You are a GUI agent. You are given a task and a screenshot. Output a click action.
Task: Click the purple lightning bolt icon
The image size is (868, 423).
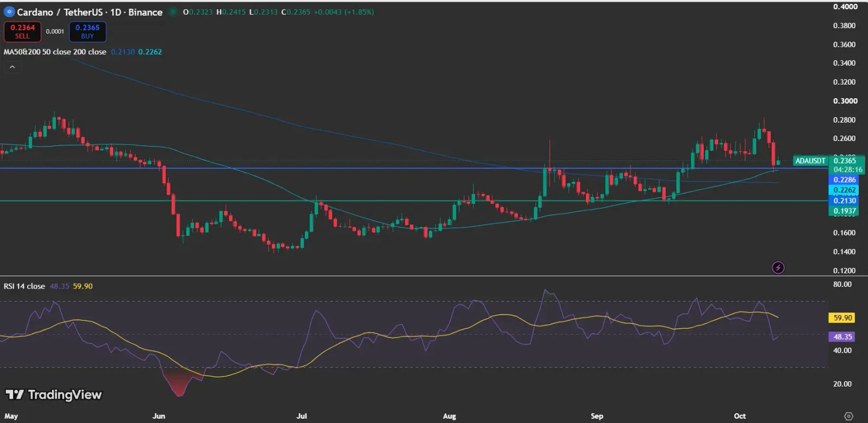tap(778, 267)
